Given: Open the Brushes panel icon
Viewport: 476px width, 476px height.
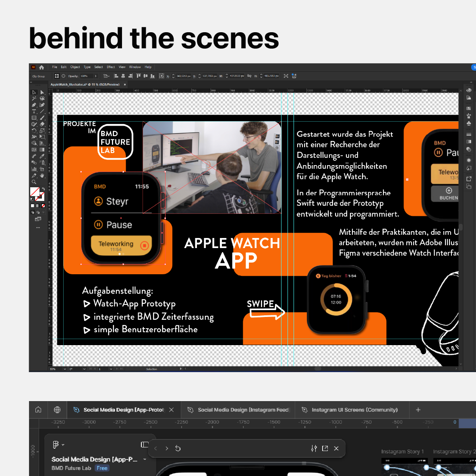Looking at the screenshot, I should [469, 116].
